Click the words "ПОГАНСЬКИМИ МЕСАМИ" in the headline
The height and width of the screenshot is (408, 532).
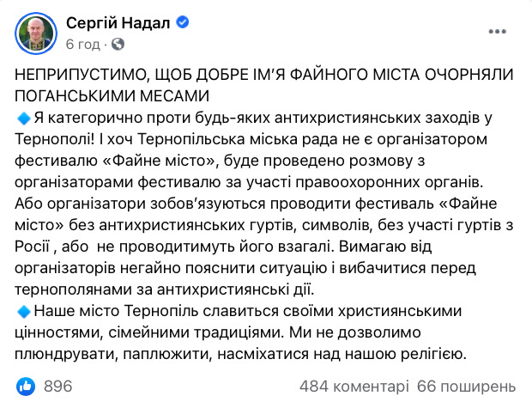tap(112, 94)
